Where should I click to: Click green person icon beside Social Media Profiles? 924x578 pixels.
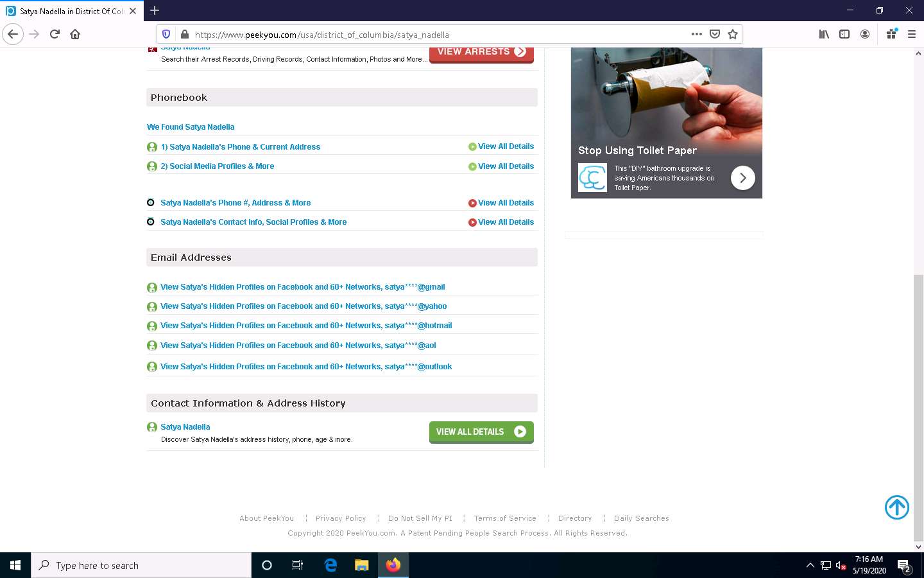152,166
